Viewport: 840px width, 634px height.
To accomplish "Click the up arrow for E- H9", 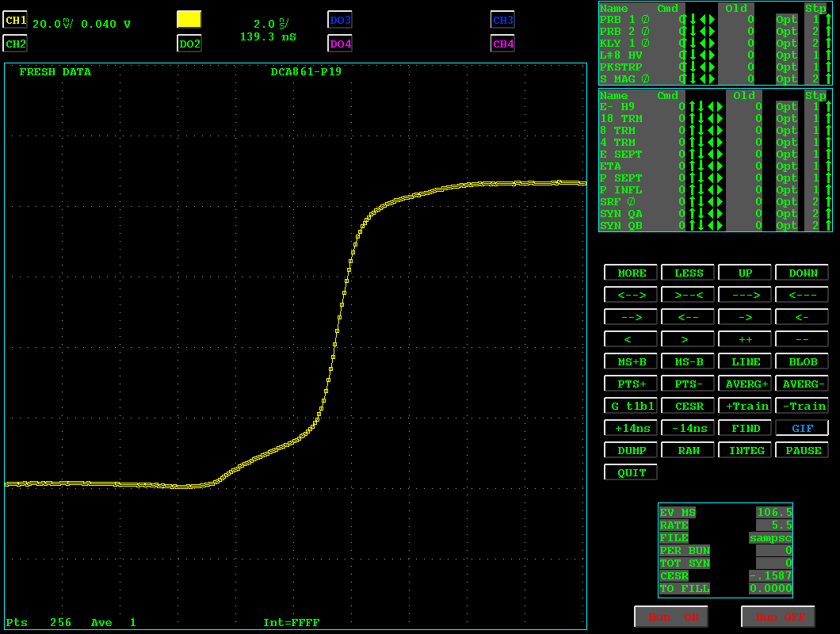I will click(x=692, y=107).
